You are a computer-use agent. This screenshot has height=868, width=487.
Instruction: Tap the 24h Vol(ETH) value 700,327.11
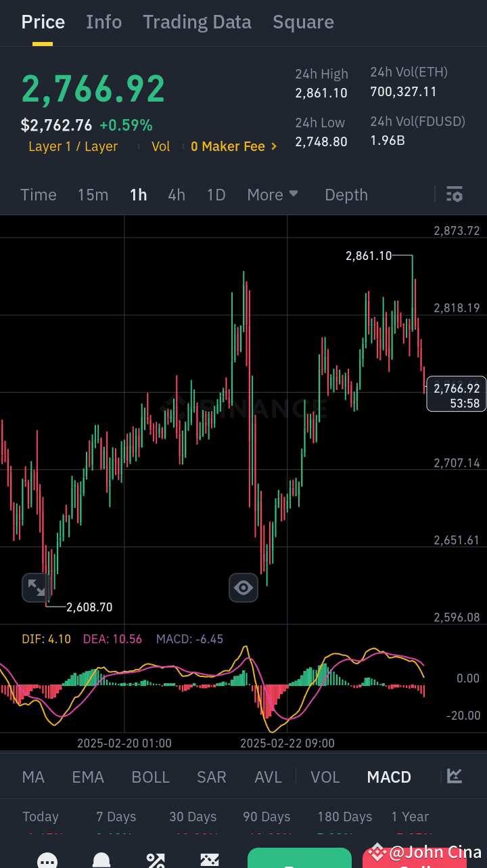pyautogui.click(x=404, y=91)
